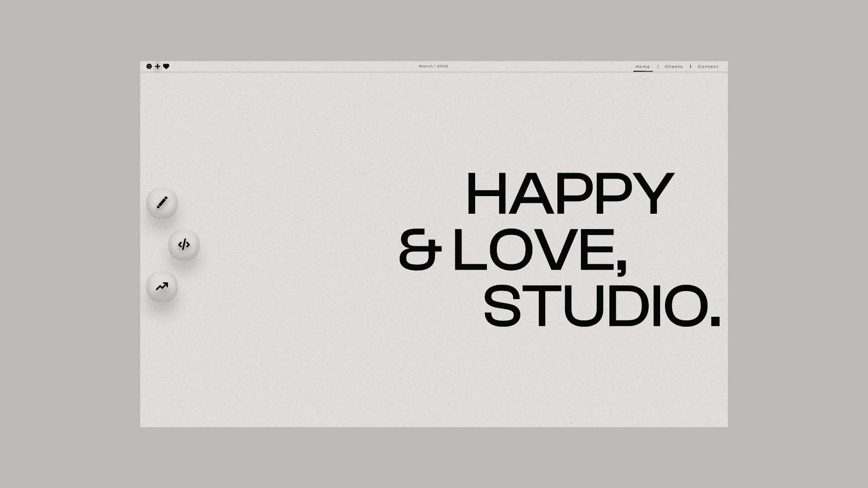
Task: Click the smiley face logo icon
Action: [x=149, y=66]
